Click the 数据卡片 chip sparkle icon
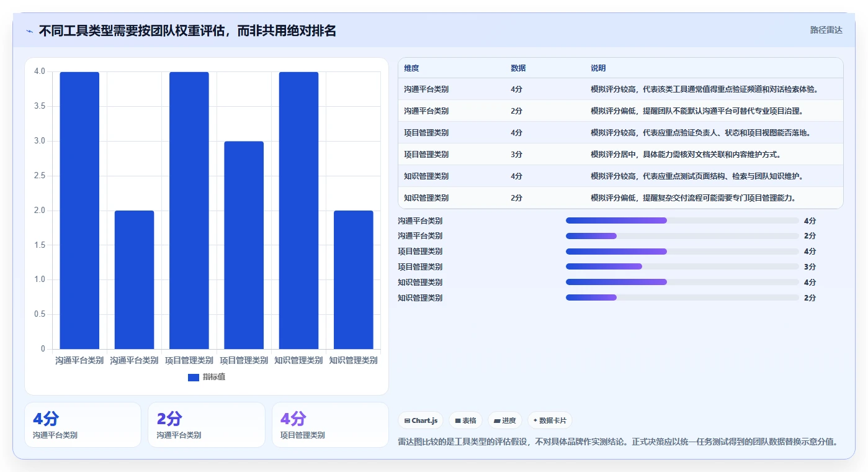The height and width of the screenshot is (472, 868). 535,420
